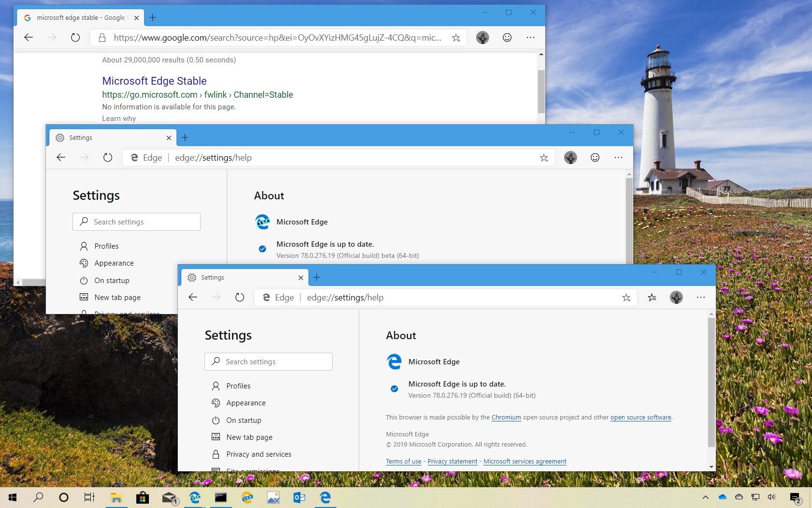Click the favorites star in the Google search address bar
This screenshot has height=508, width=812.
(x=456, y=38)
